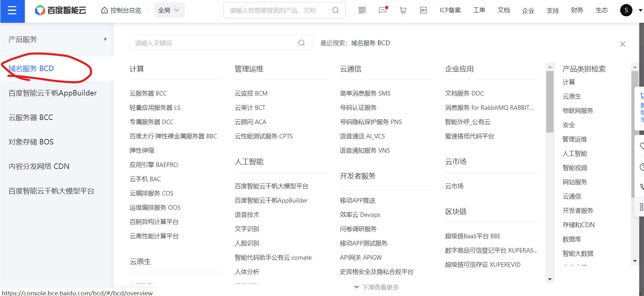Open 财务 menu
This screenshot has height=296, width=644.
point(577,11)
